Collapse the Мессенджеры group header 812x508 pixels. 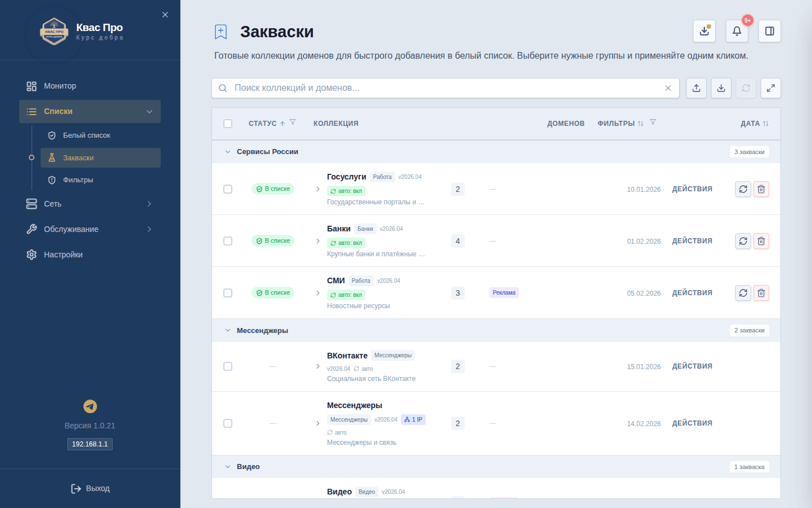[x=228, y=331]
